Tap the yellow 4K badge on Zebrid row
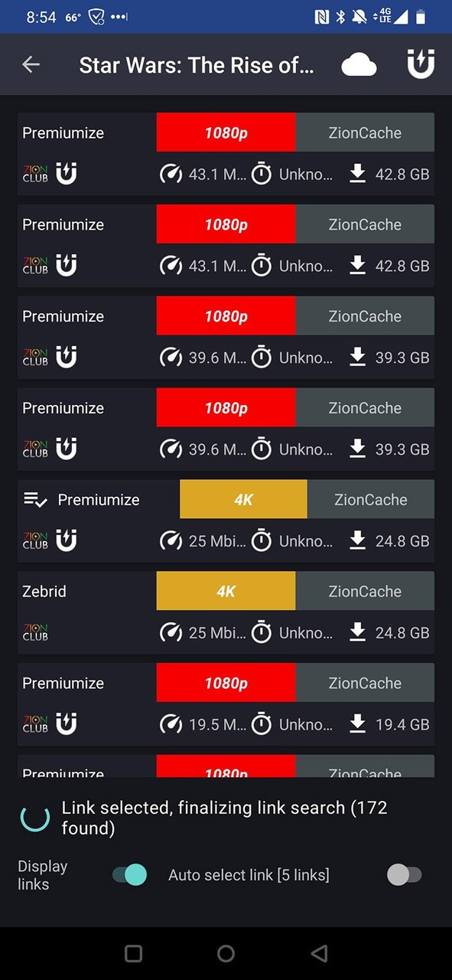452x980 pixels. point(226,591)
